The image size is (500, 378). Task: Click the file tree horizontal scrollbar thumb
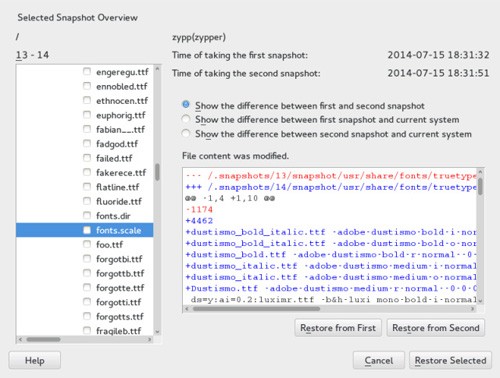pos(43,339)
